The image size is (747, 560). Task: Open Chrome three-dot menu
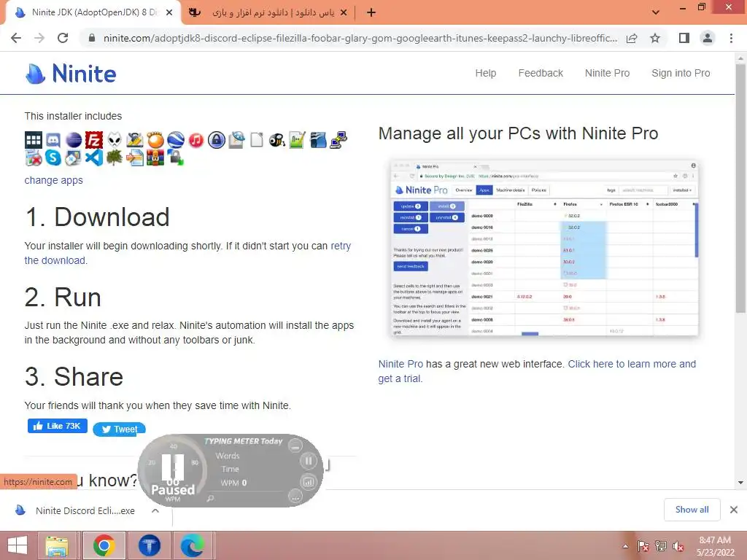(x=731, y=38)
